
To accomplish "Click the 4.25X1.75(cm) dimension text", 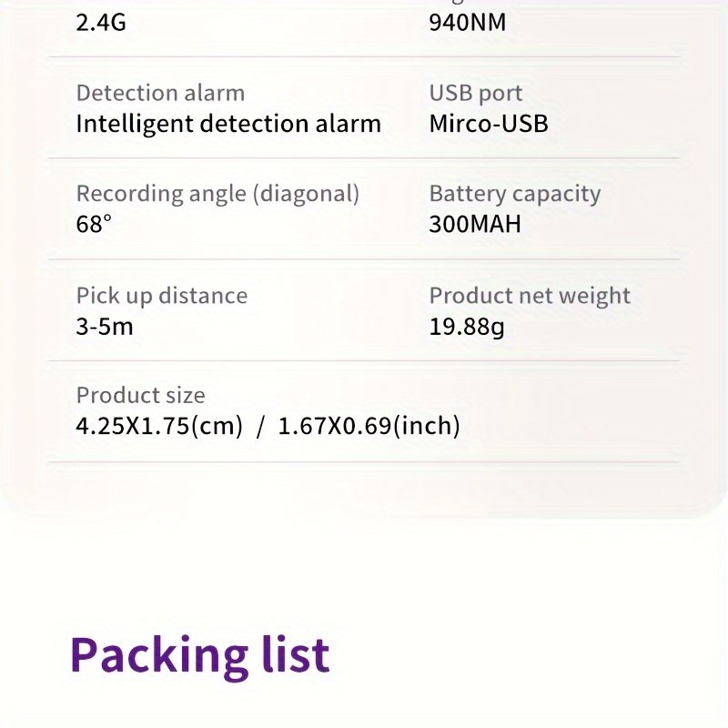I will (159, 426).
